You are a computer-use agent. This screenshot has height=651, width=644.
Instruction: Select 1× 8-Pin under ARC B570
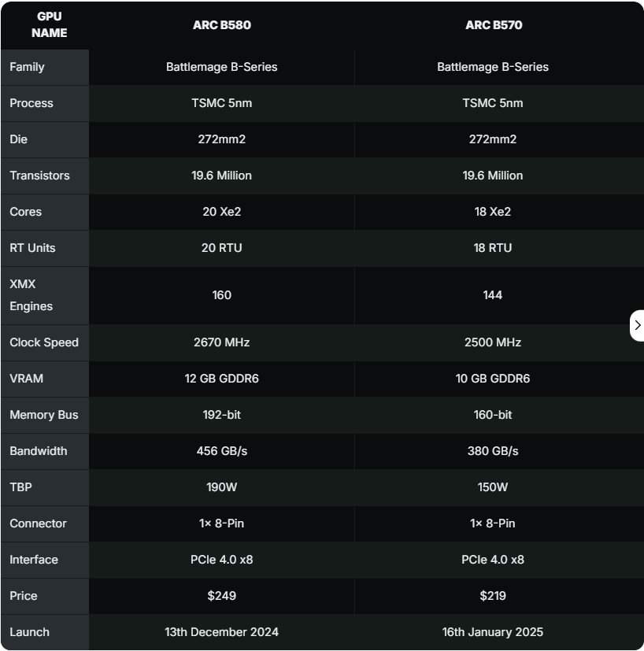[x=493, y=523]
